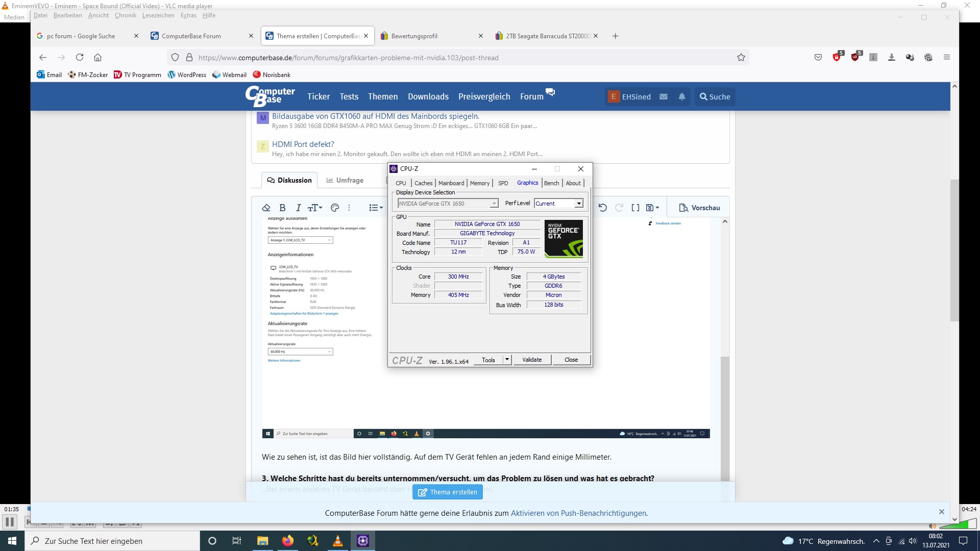Pause VLC playback with the pause button
Screen dimensions: 980x551
click(9, 522)
